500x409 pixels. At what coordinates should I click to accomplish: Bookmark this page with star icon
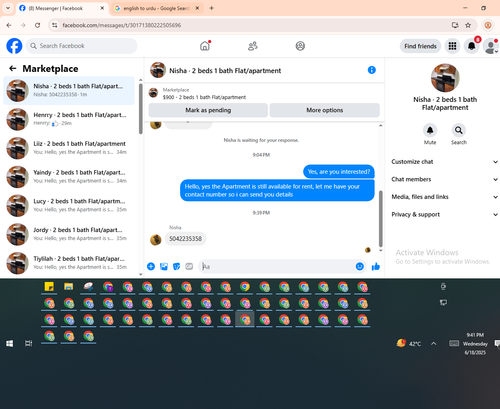[x=468, y=25]
